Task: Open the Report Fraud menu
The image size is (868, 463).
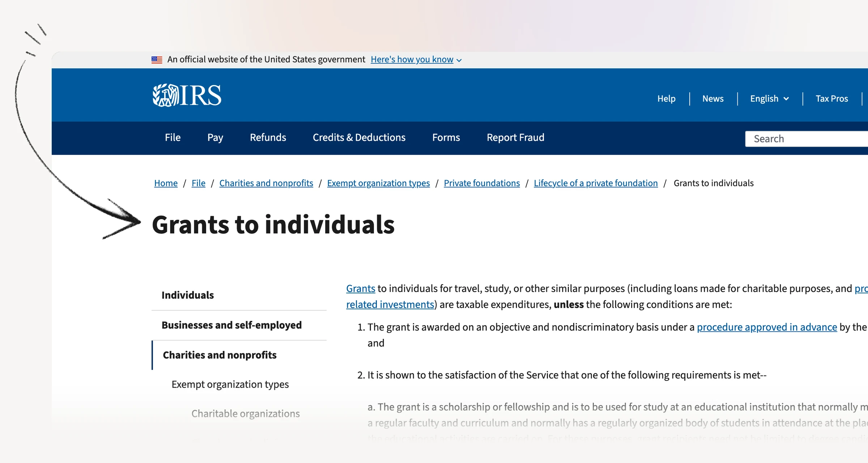Action: [x=515, y=137]
